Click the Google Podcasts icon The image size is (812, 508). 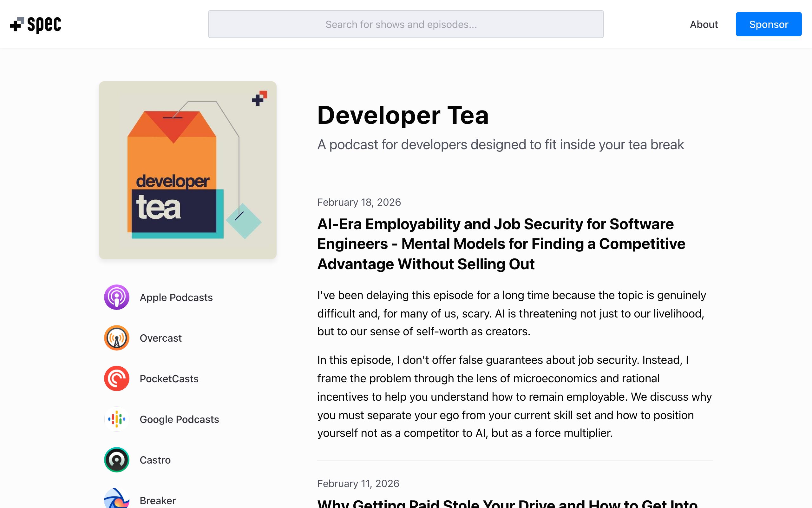(116, 419)
